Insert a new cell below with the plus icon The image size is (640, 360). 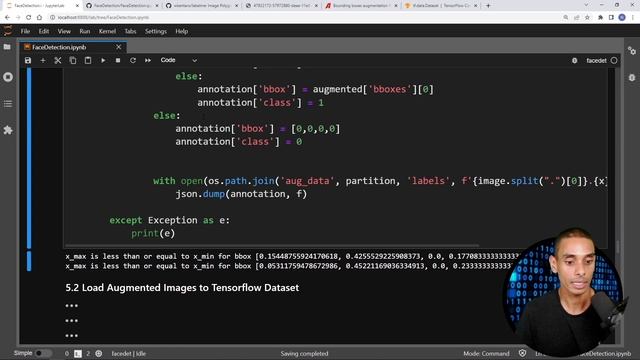coord(43,60)
